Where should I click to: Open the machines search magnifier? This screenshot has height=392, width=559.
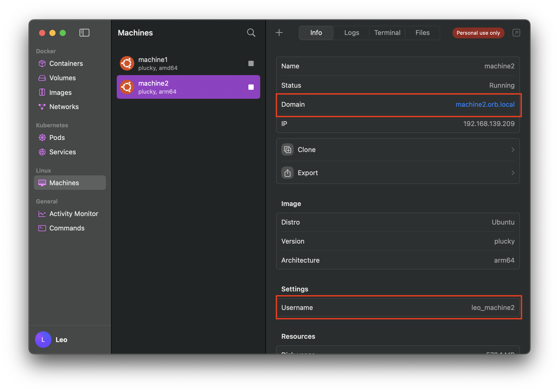(x=251, y=33)
